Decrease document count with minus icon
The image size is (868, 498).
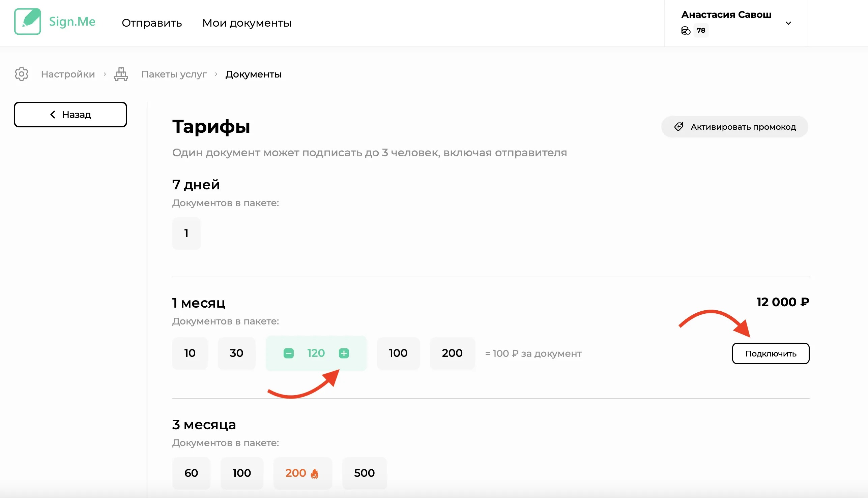point(289,353)
